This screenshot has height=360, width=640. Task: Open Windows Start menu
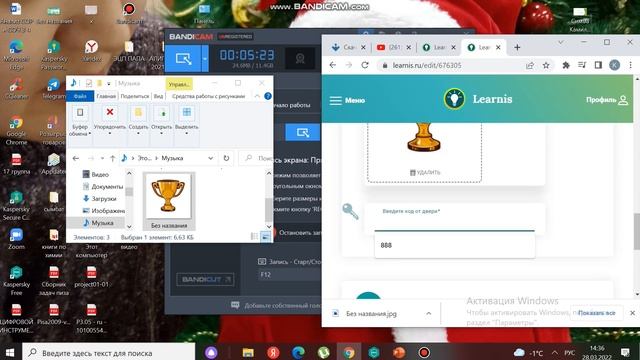(10, 352)
